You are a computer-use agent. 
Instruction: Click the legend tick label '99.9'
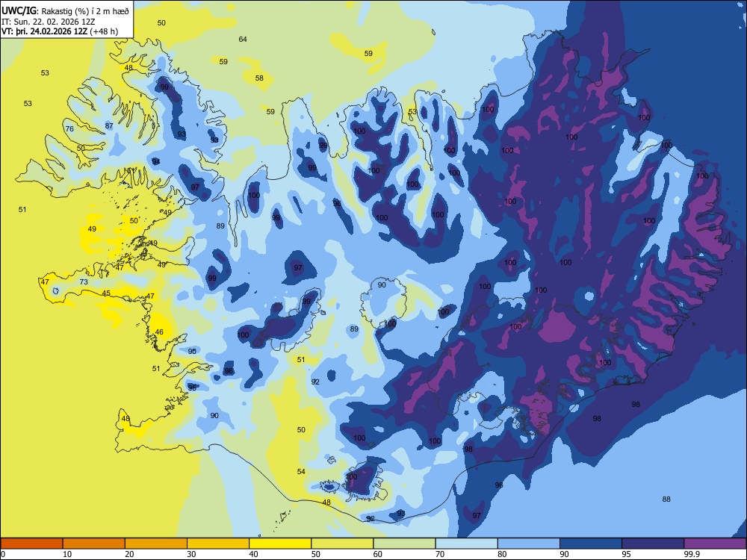tap(692, 554)
